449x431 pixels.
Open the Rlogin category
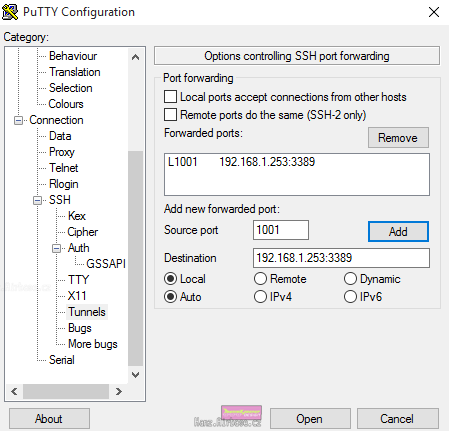point(64,184)
